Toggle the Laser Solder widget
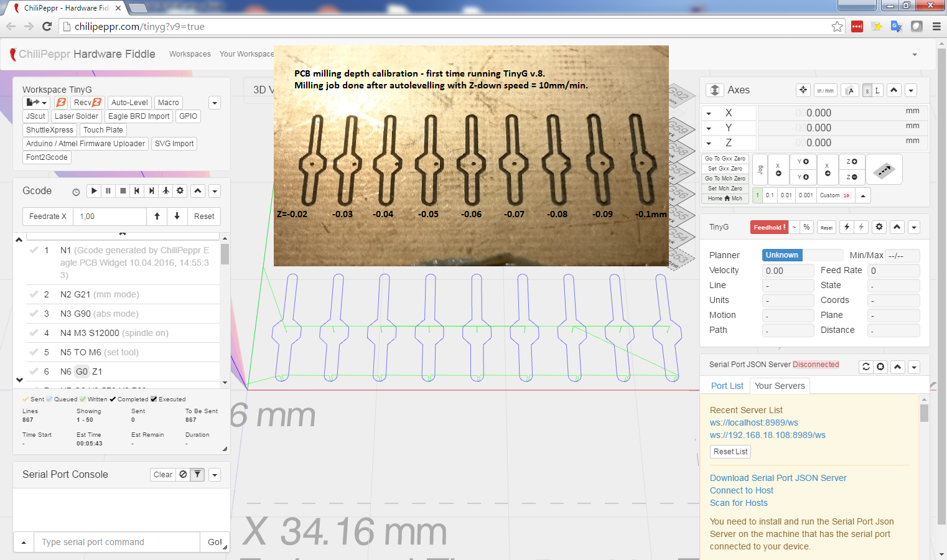 (77, 116)
